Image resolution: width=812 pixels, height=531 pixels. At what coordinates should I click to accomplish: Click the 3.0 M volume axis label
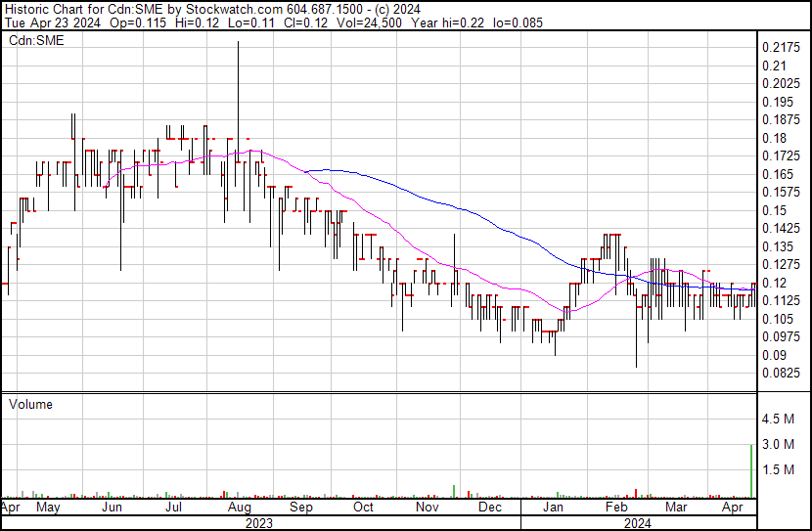[x=778, y=444]
